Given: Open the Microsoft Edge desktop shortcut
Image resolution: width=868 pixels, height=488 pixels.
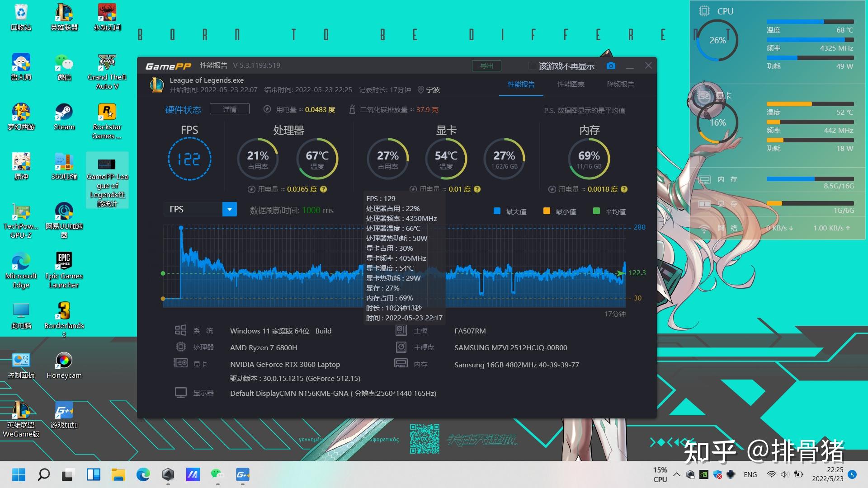Looking at the screenshot, I should (x=21, y=270).
